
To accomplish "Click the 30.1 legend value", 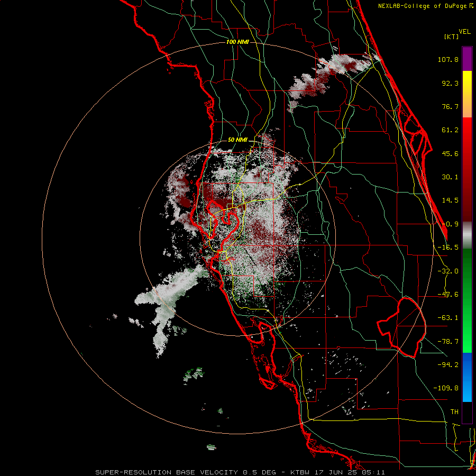I will click(x=450, y=177).
